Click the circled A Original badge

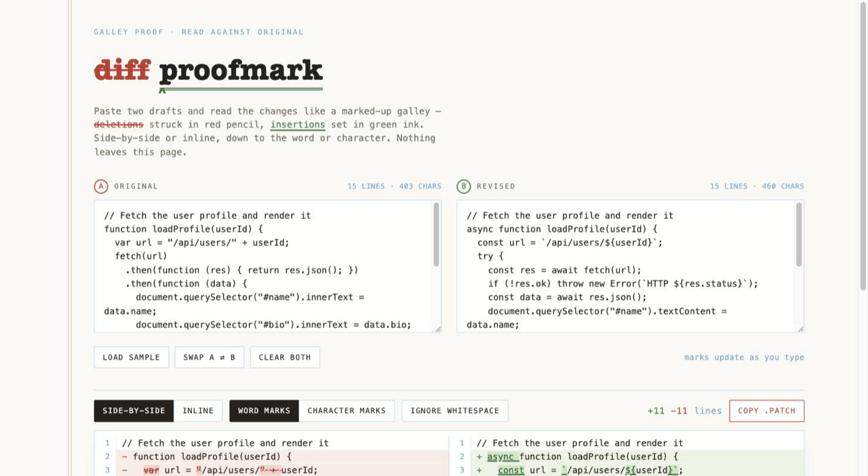[101, 186]
